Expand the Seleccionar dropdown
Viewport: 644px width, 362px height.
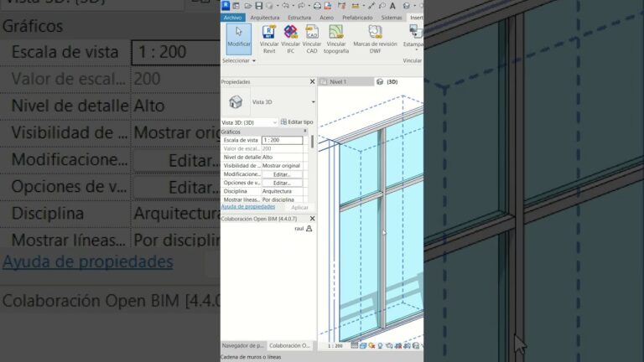pos(239,60)
